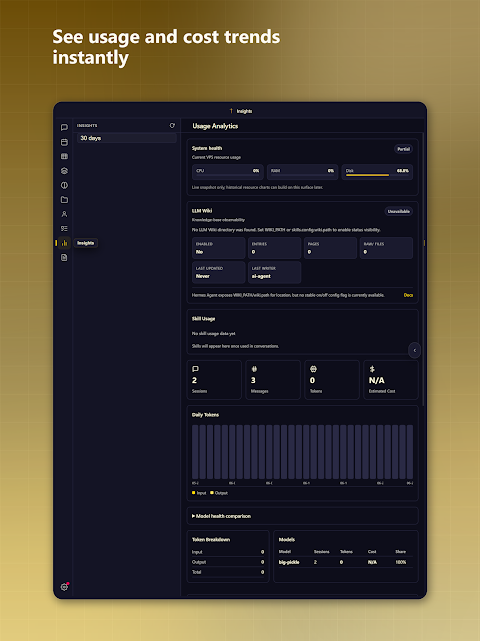This screenshot has width=480, height=641.
Task: Click the PAGES card in LLM Wiki
Action: tap(330, 248)
